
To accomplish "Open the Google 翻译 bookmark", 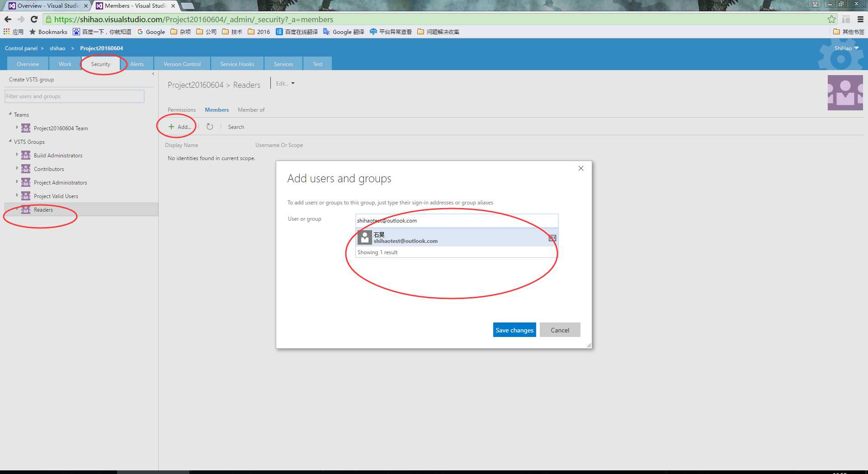I will pos(344,32).
